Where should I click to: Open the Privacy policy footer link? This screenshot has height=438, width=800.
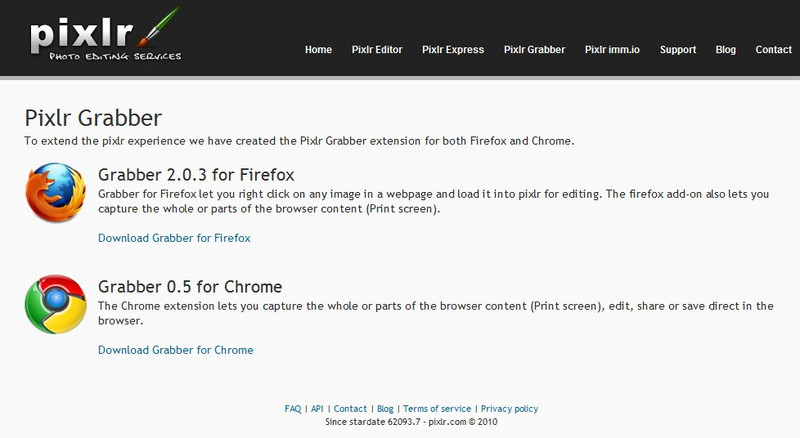click(x=510, y=408)
